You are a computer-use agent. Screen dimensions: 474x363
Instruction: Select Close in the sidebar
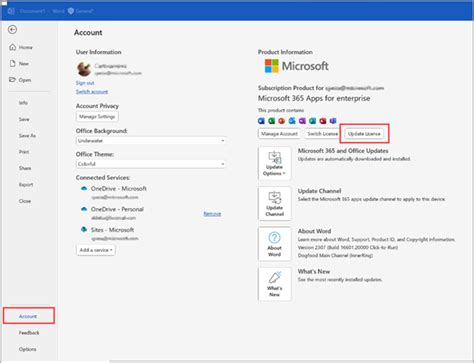tap(25, 201)
